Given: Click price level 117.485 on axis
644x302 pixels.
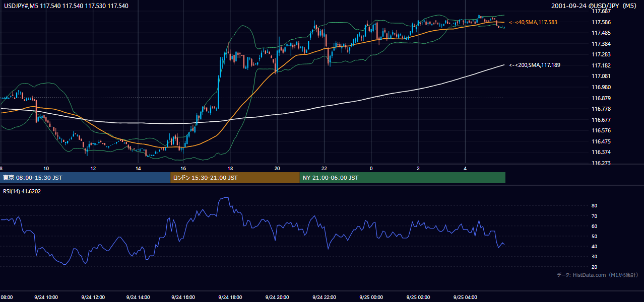Looking at the screenshot, I should [x=600, y=33].
